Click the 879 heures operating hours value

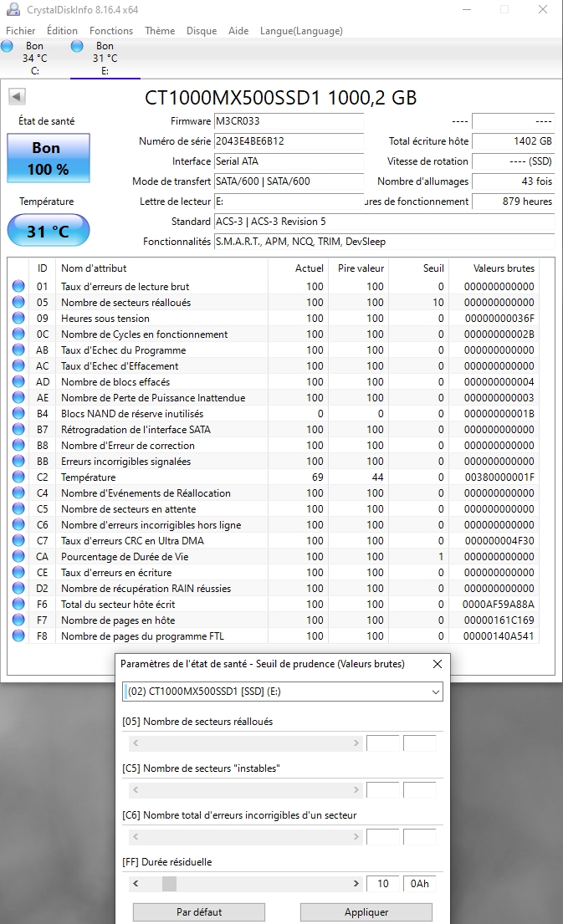coord(514,201)
